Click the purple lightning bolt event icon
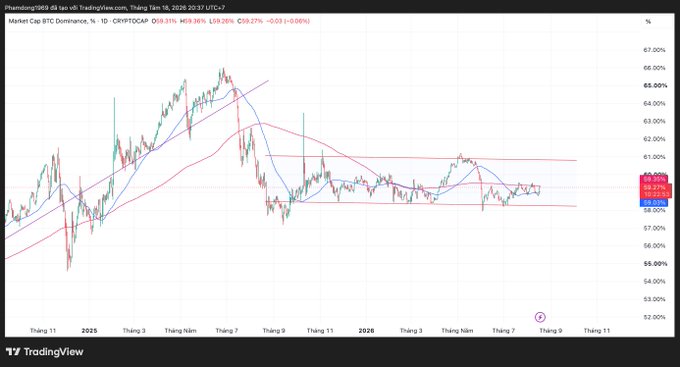 (x=540, y=317)
